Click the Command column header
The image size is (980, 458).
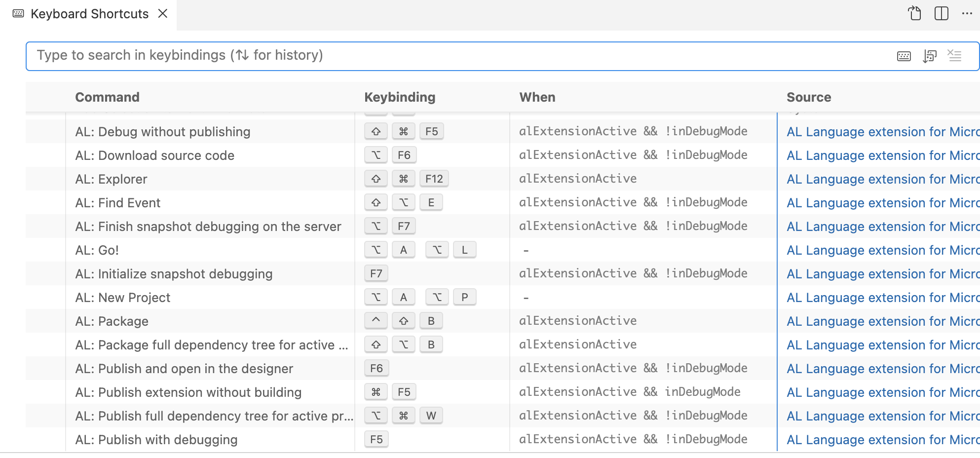coord(107,97)
